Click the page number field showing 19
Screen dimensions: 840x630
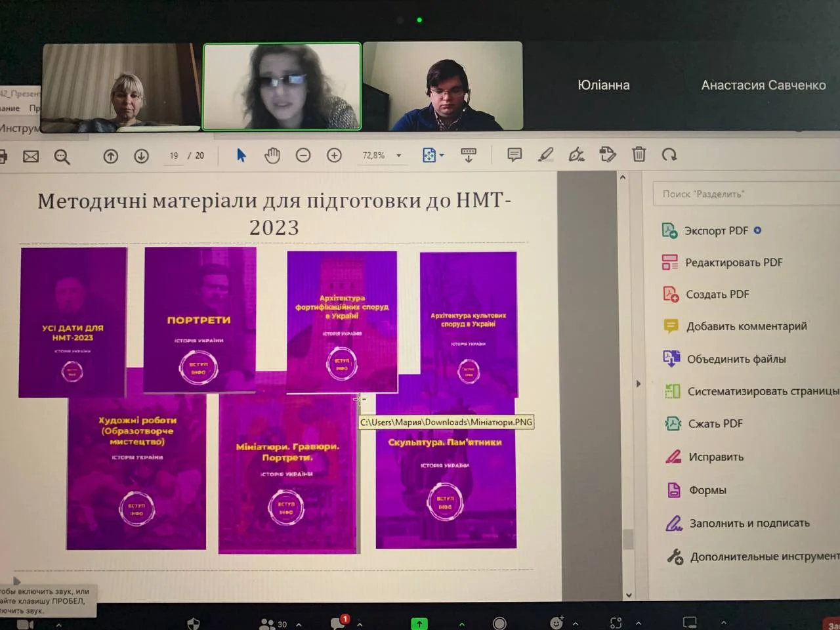click(x=174, y=156)
